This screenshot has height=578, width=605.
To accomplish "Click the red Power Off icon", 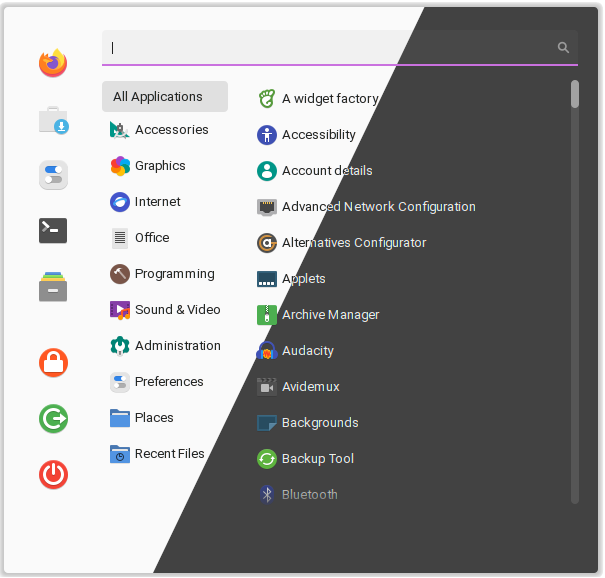I will point(53,475).
